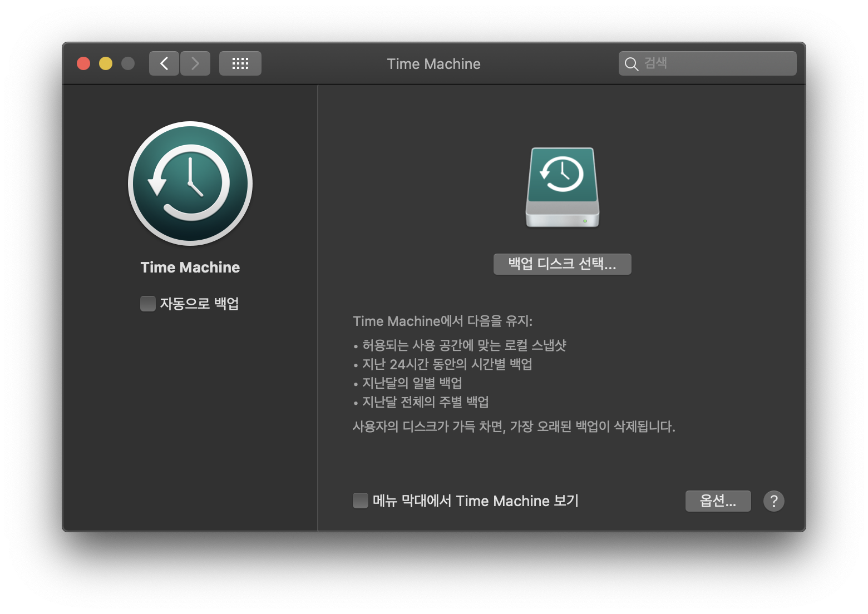Screen dimensions: 868x614
Task: Minimize the window with yellow button
Action: (106, 63)
